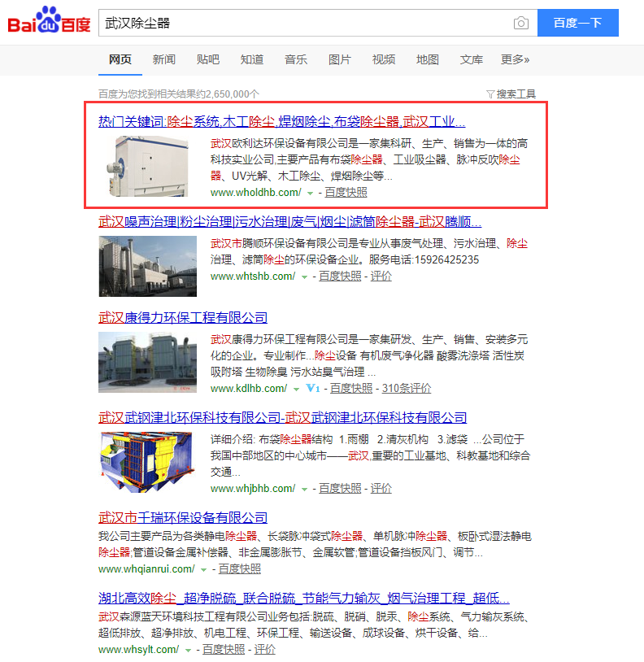Open www.whsylt.com URL link
This screenshot has width=644, height=662.
click(138, 649)
